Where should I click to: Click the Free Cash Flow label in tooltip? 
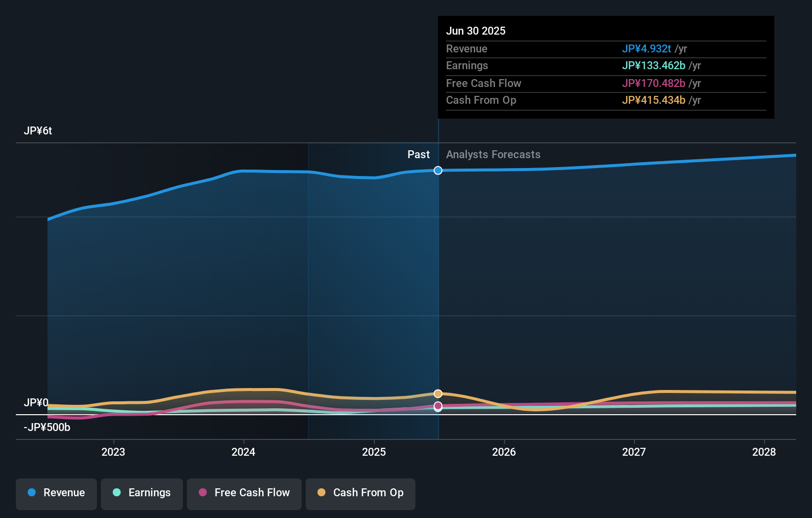[x=484, y=83]
